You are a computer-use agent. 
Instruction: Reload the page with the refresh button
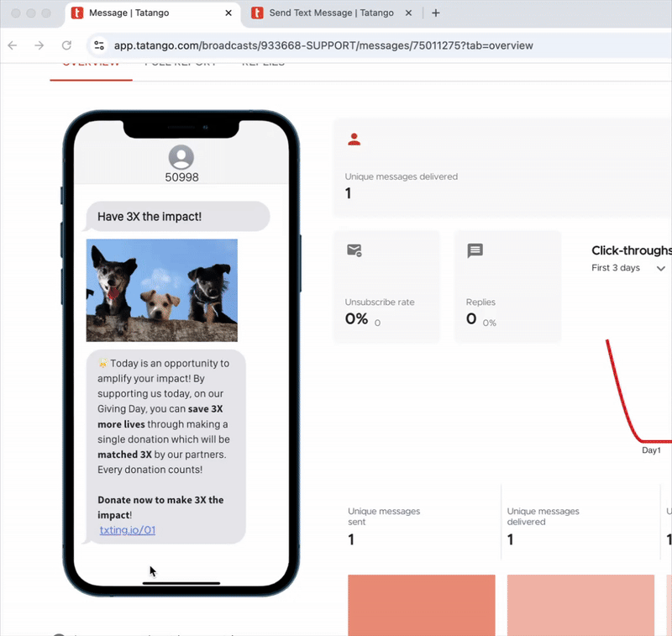tap(66, 45)
